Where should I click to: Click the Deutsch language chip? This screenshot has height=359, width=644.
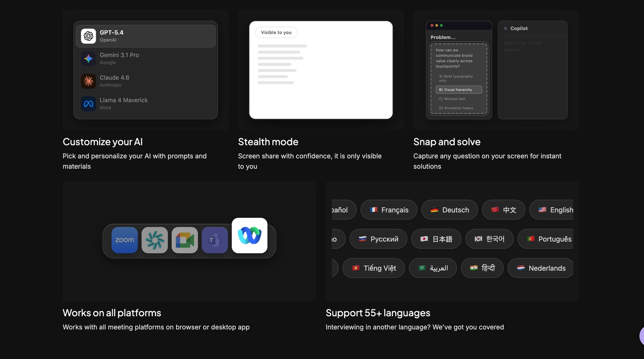pos(449,210)
